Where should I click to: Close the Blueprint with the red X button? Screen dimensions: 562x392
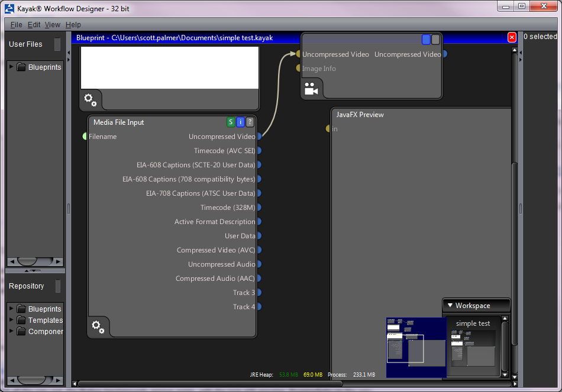click(512, 37)
